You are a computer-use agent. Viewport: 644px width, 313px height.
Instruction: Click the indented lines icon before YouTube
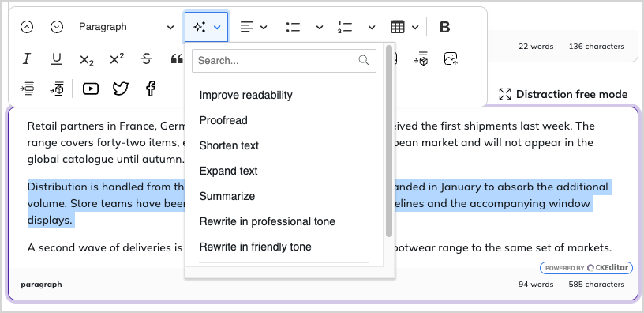point(27,89)
